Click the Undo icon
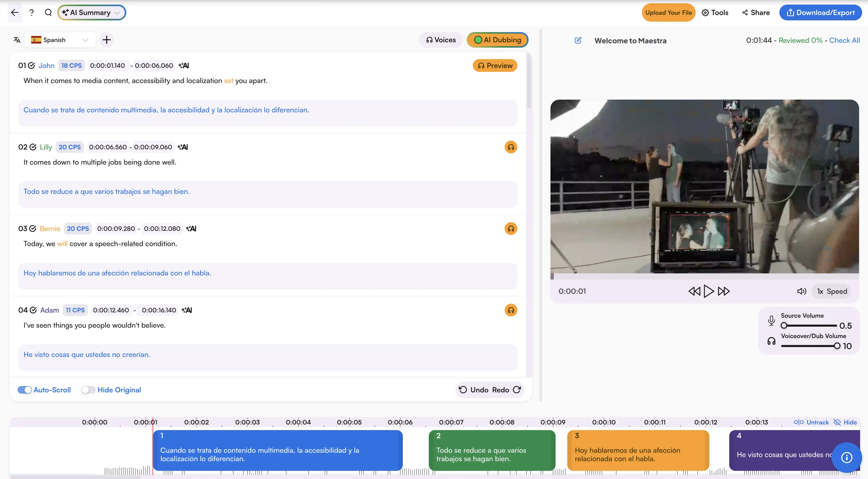 pyautogui.click(x=463, y=390)
